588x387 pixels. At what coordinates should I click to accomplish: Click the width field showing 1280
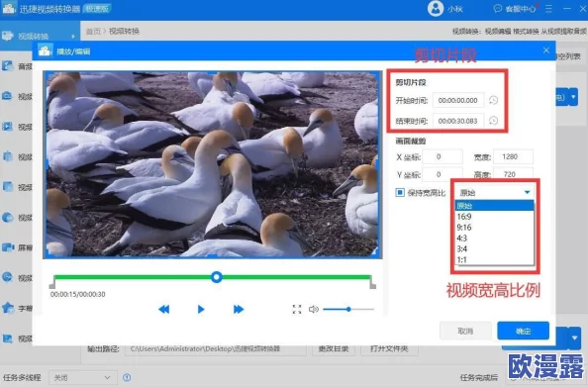[513, 156]
